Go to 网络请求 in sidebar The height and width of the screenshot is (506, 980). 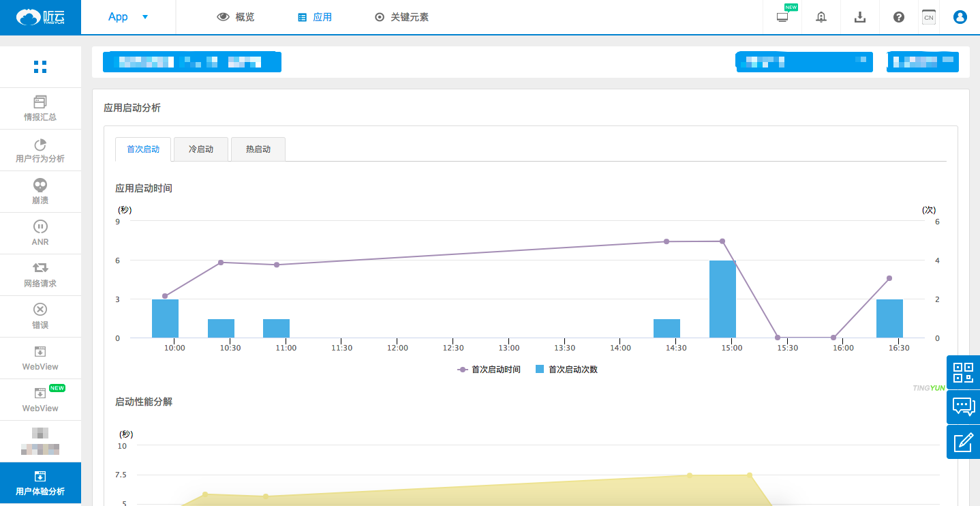40,275
